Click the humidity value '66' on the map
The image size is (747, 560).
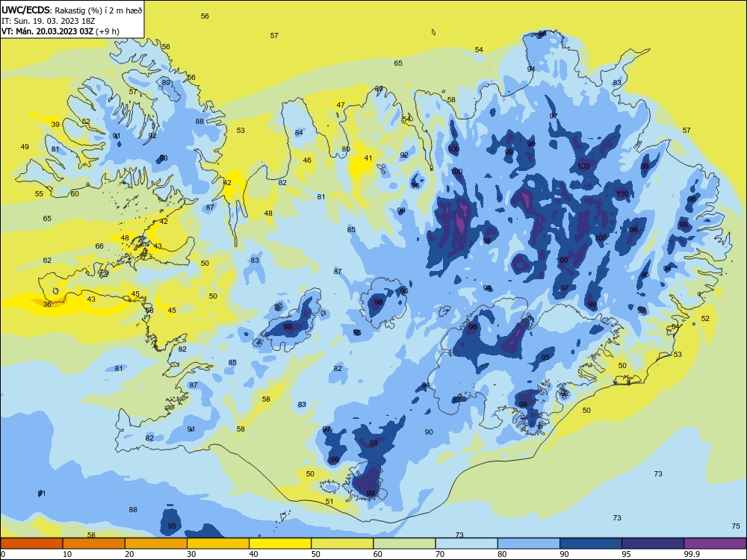click(x=99, y=246)
